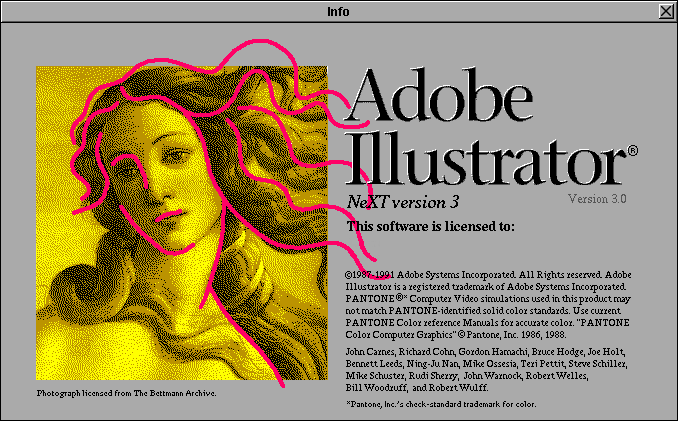Close the Info window
The image size is (678, 421).
coord(666,11)
